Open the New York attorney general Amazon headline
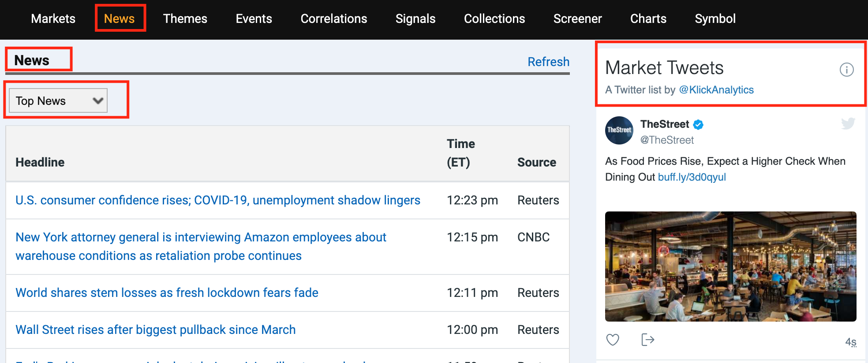868x363 pixels. coord(201,246)
